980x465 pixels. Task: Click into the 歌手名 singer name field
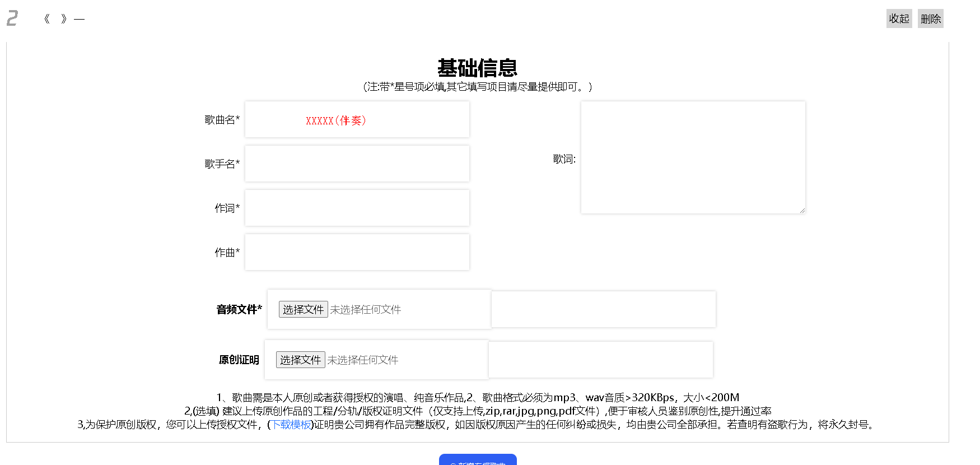357,164
